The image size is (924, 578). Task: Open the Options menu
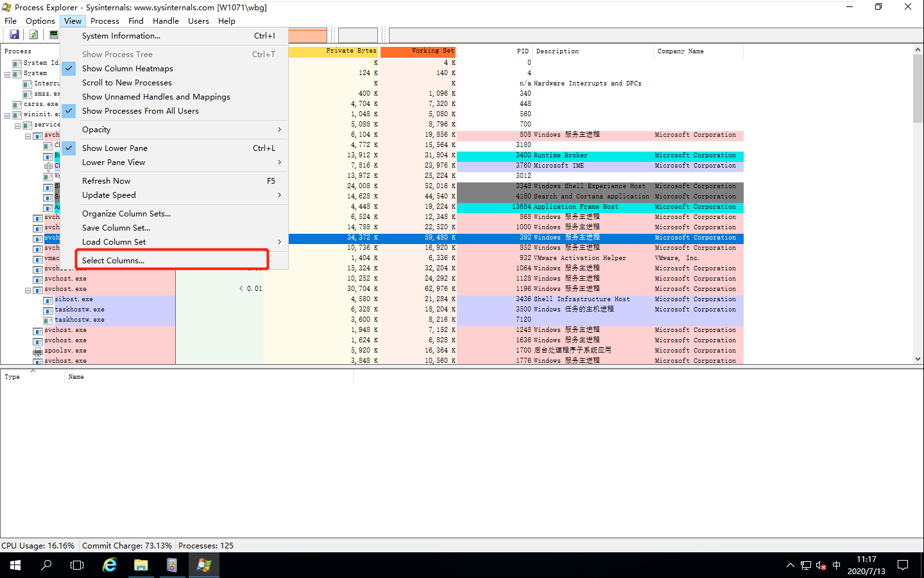coord(40,21)
